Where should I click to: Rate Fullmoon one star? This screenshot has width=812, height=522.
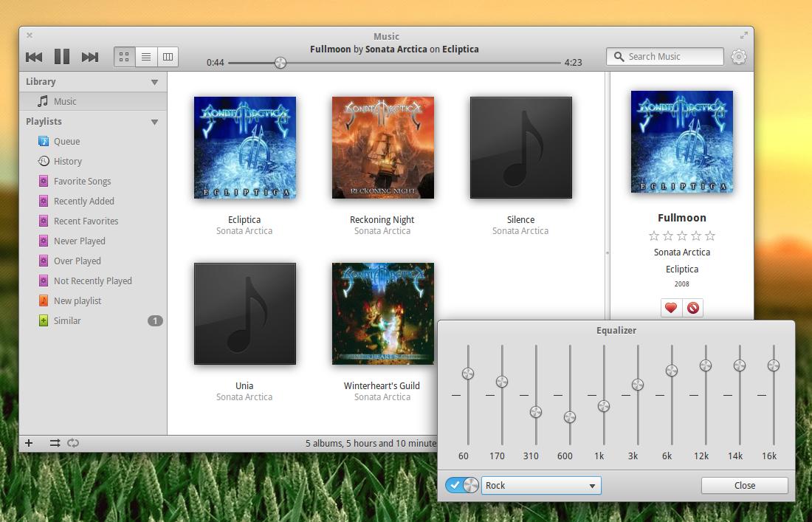pos(654,236)
